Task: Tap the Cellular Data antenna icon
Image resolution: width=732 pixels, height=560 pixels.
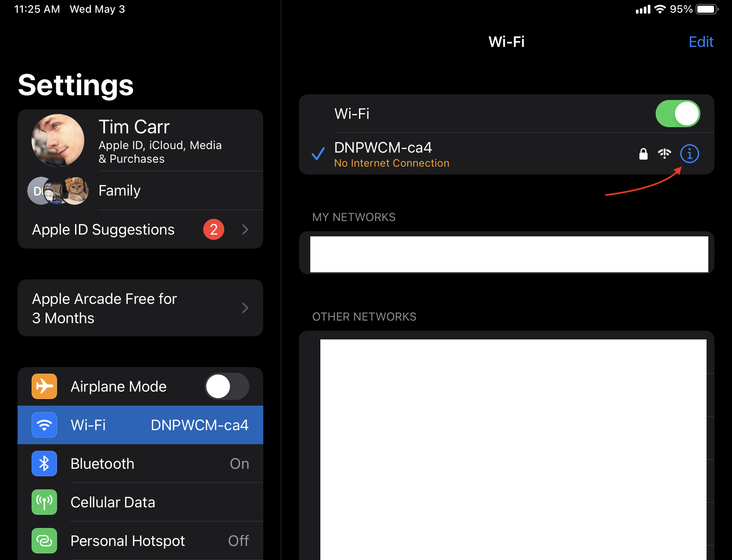Action: [x=44, y=502]
